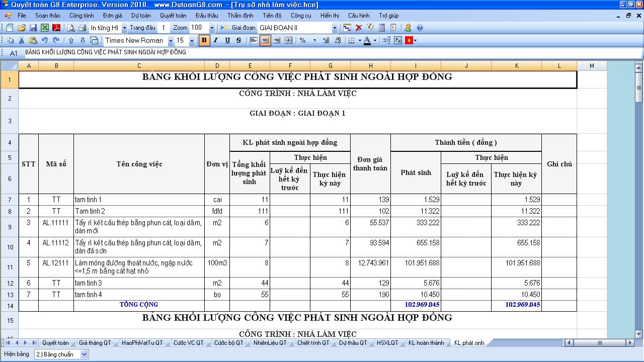Open the Gantt schedule icon in the toolbar
The height and width of the screenshot is (362, 644).
pyautogui.click(x=347, y=28)
